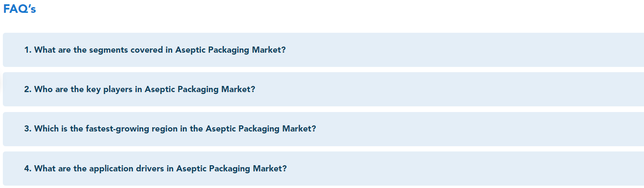Viewport: 644px width, 188px height.
Task: Toggle the second accordion panel about key players
Action: click(x=323, y=89)
